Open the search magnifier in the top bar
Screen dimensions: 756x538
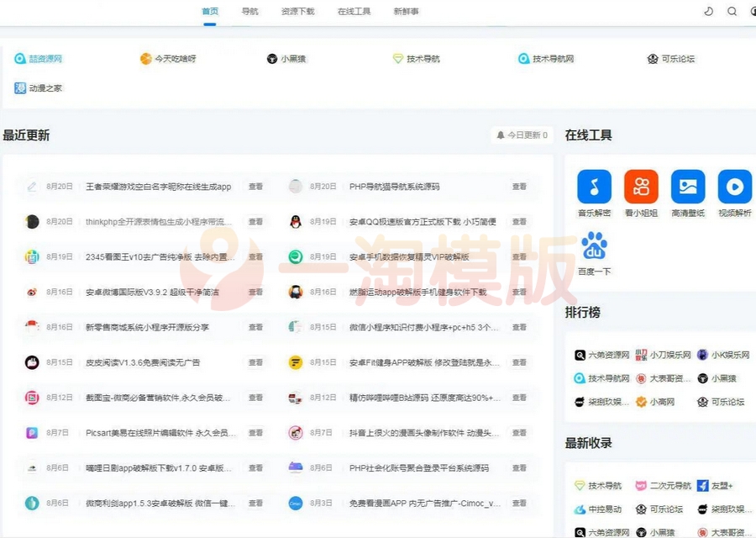(732, 11)
